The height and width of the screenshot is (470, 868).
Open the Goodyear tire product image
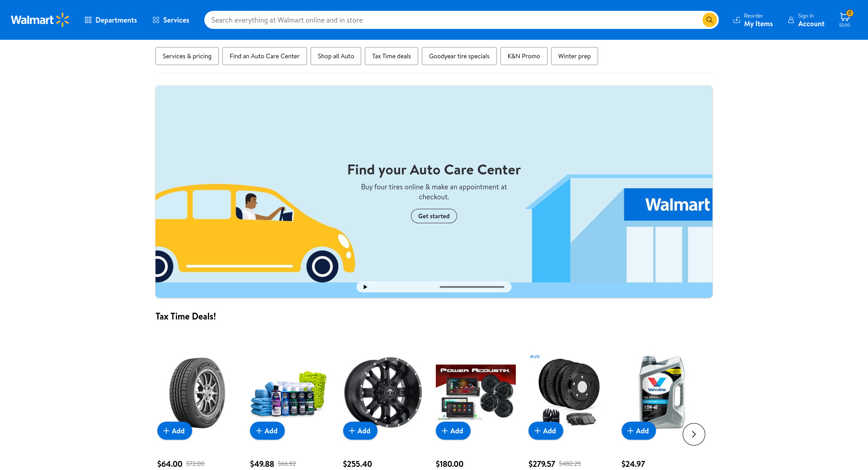click(197, 392)
